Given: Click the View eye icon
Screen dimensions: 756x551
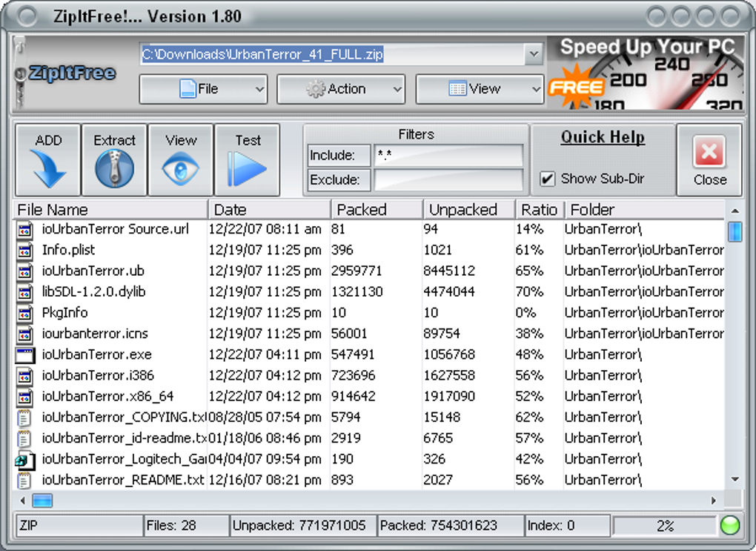Looking at the screenshot, I should pyautogui.click(x=180, y=168).
